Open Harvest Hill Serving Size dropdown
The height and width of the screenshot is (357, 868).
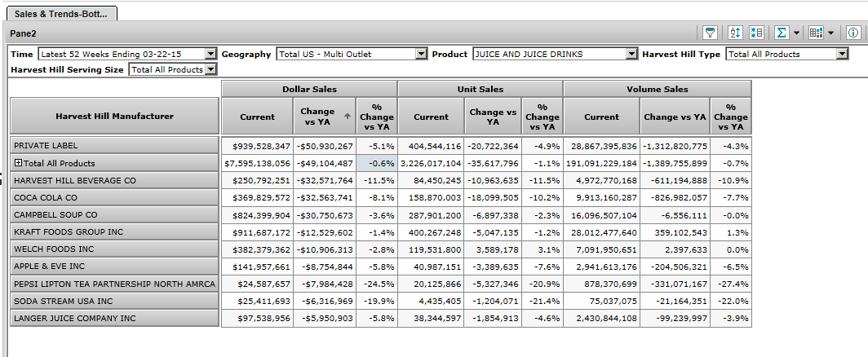[x=211, y=69]
